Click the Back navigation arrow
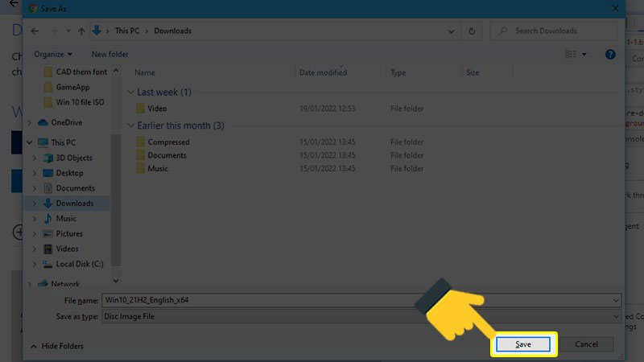The width and height of the screenshot is (644, 362). (x=35, y=31)
